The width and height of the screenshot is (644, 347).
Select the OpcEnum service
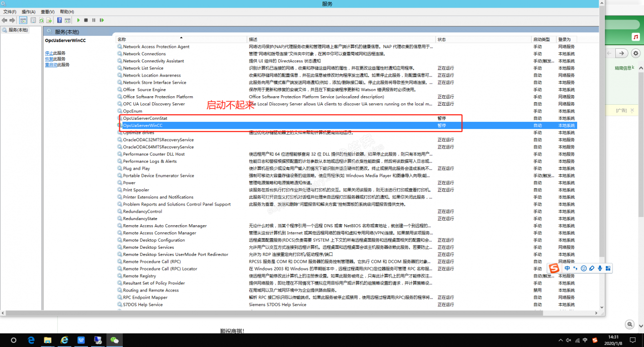pyautogui.click(x=347, y=111)
